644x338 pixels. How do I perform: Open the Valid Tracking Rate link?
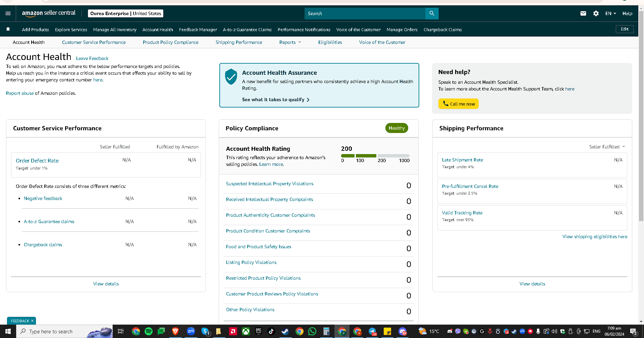(462, 213)
